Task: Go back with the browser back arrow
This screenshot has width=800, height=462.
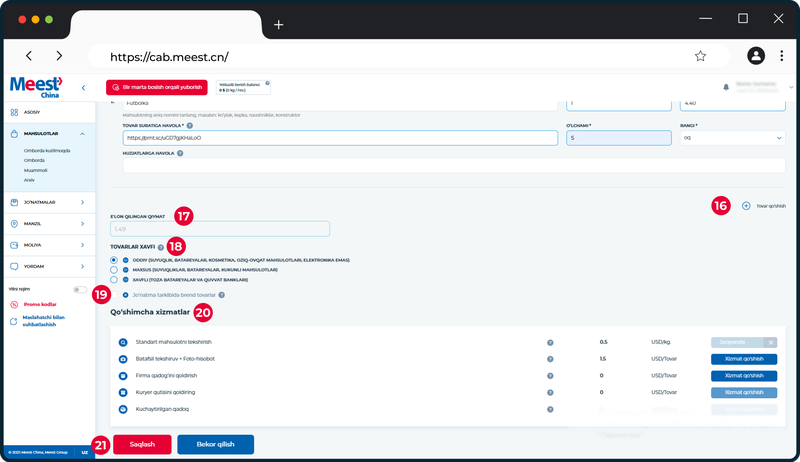Action: 29,56
